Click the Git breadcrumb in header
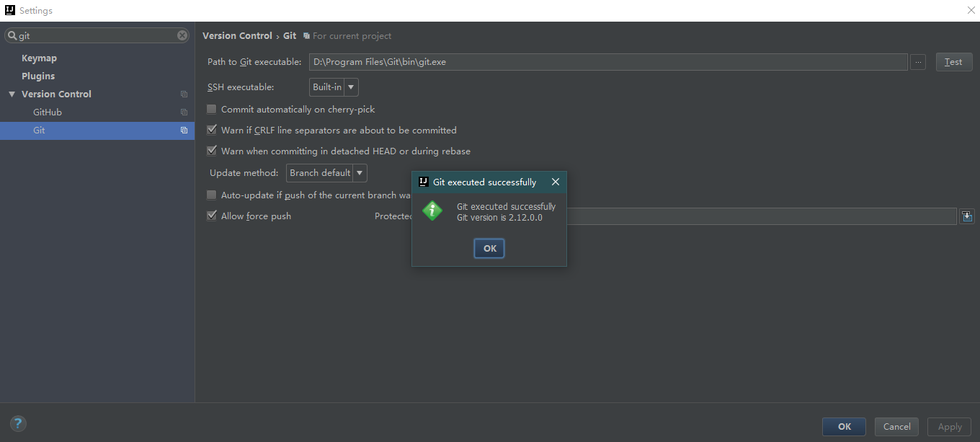This screenshot has height=442, width=980. point(290,36)
